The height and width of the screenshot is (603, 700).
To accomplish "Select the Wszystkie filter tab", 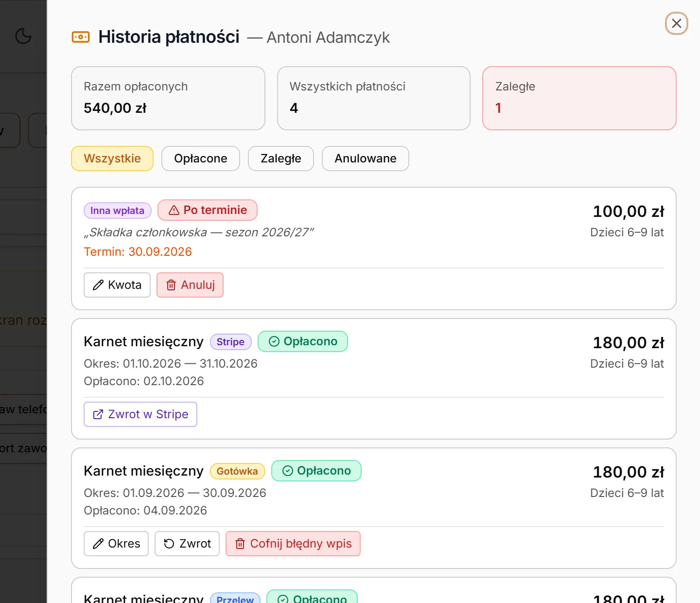I will click(112, 159).
